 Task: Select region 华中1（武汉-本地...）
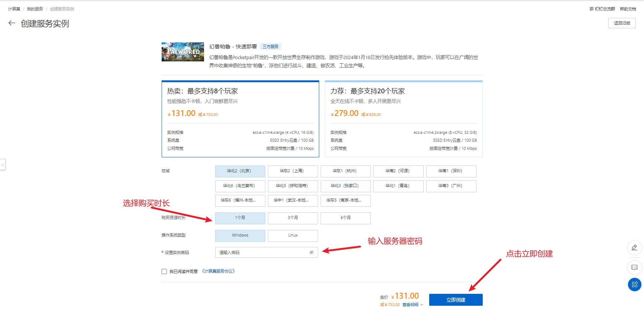[293, 201]
